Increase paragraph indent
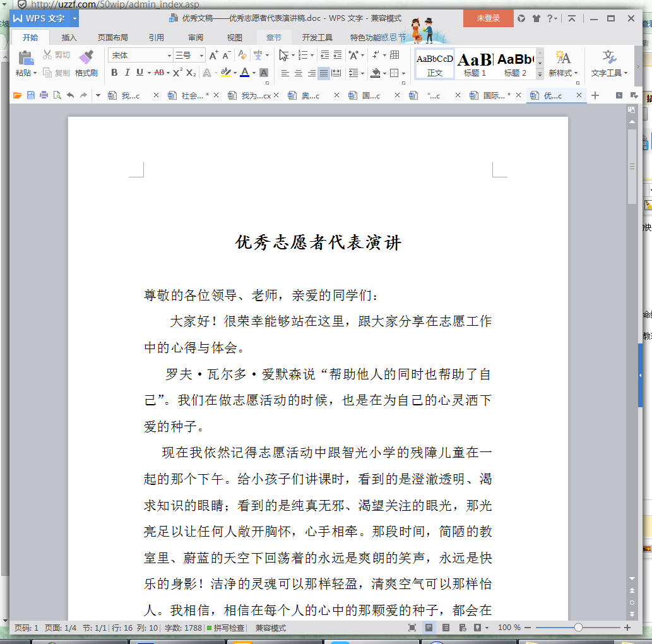The image size is (652, 644). point(338,55)
